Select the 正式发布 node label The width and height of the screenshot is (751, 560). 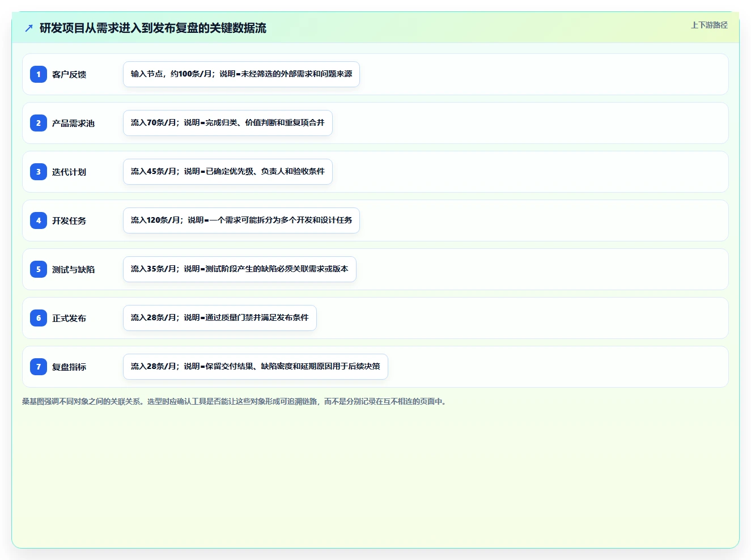click(x=69, y=318)
